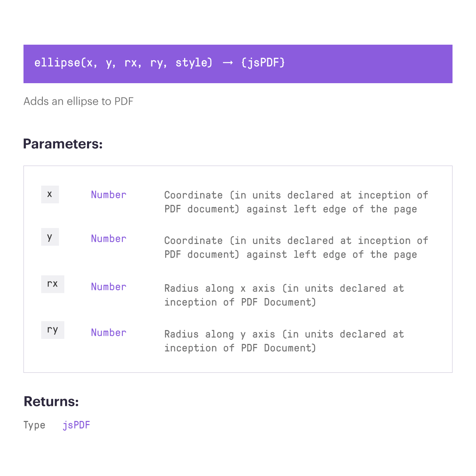The width and height of the screenshot is (476, 476).
Task: Click the 'Adds an ellipse to PDF' description
Action: pyautogui.click(x=79, y=101)
